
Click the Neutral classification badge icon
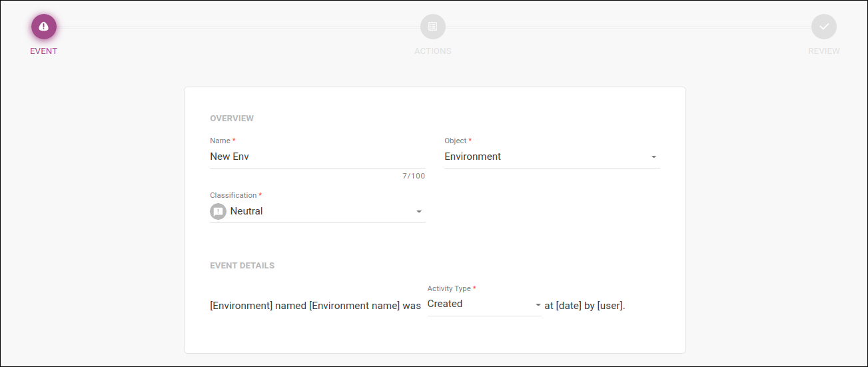point(218,211)
